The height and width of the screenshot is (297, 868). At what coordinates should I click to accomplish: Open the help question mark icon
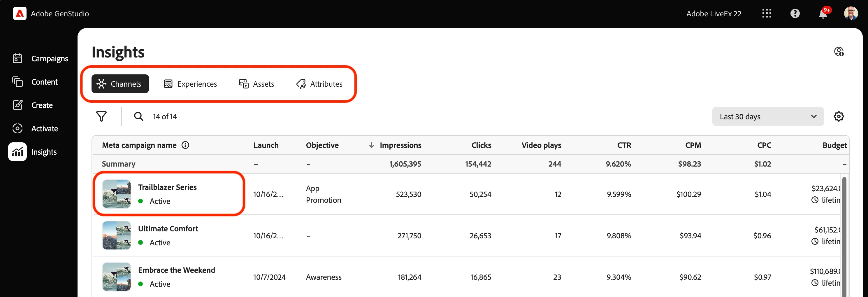[795, 13]
